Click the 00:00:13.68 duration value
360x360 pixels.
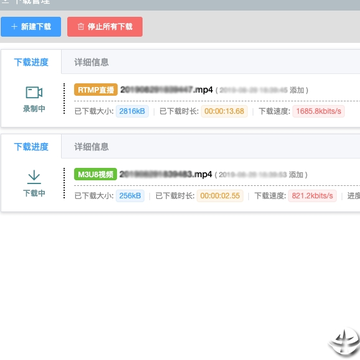click(224, 111)
